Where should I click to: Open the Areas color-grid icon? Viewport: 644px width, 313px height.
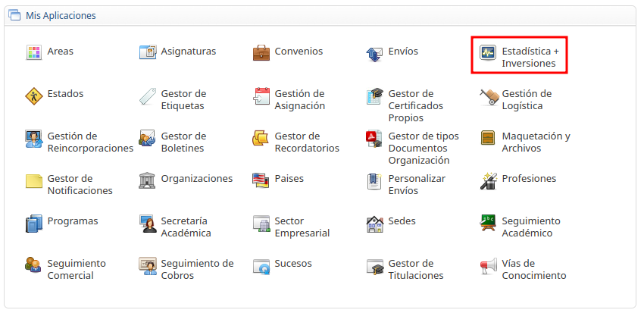tap(33, 53)
